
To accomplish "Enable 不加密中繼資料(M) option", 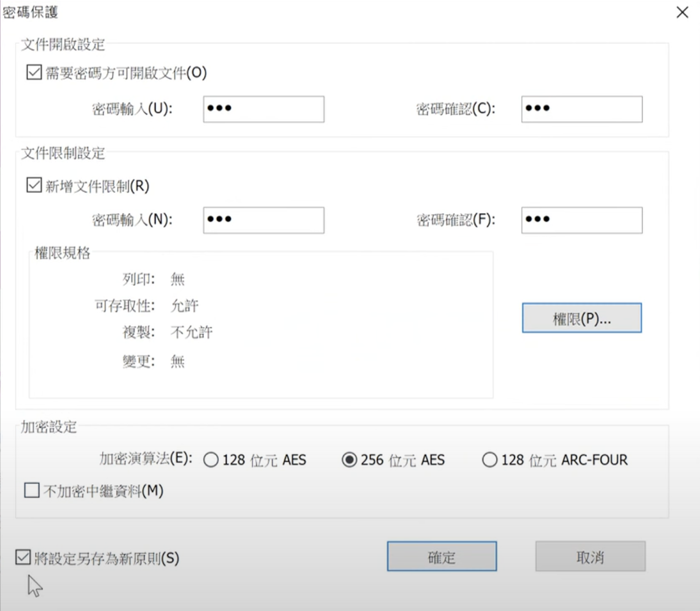I will click(x=32, y=490).
